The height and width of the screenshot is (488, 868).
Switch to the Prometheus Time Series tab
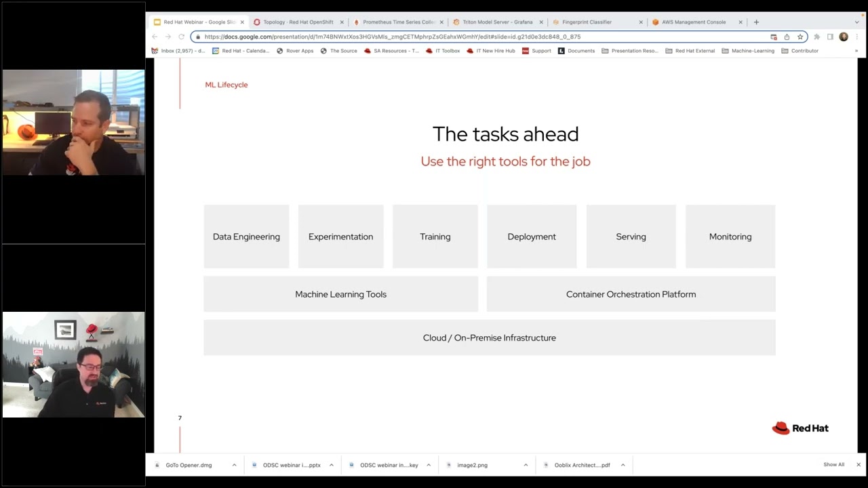398,22
